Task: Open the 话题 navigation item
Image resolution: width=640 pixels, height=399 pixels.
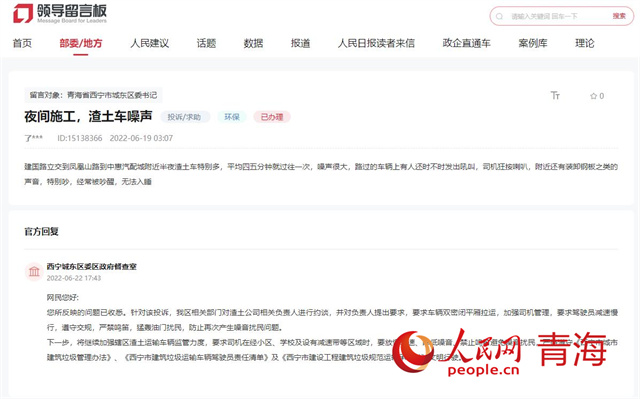Action: pos(206,43)
